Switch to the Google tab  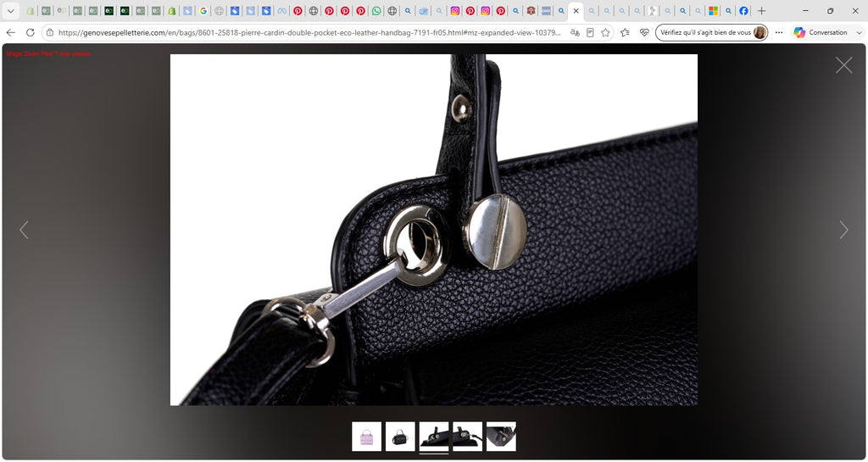tap(203, 10)
